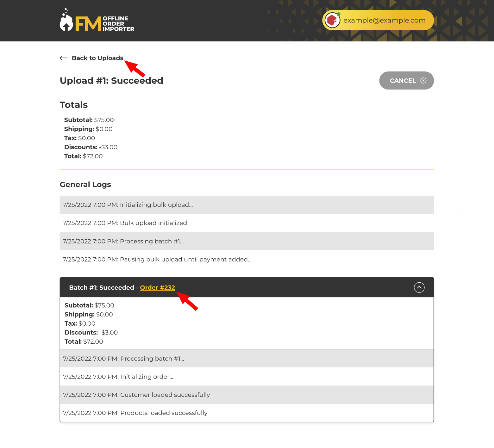Screen dimensions: 494x448
Task: Click Batch #1 Total: $72.00 line
Action: coord(84,342)
